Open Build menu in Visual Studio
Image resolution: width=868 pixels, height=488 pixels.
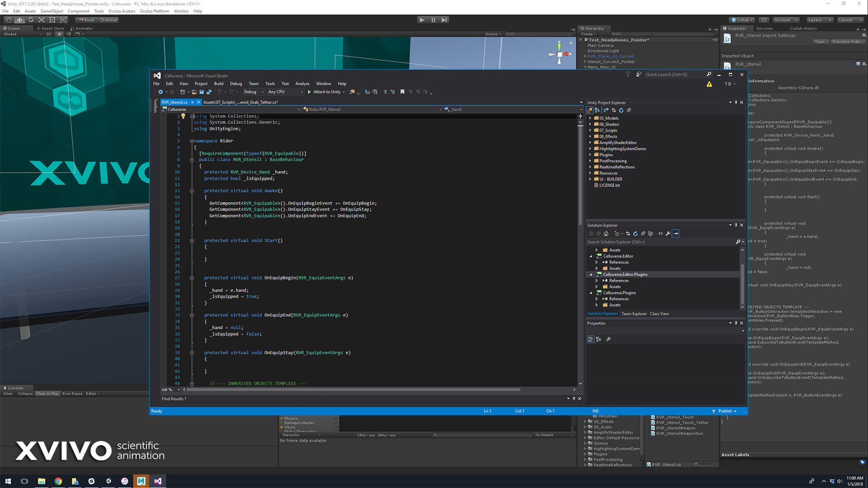(x=218, y=84)
